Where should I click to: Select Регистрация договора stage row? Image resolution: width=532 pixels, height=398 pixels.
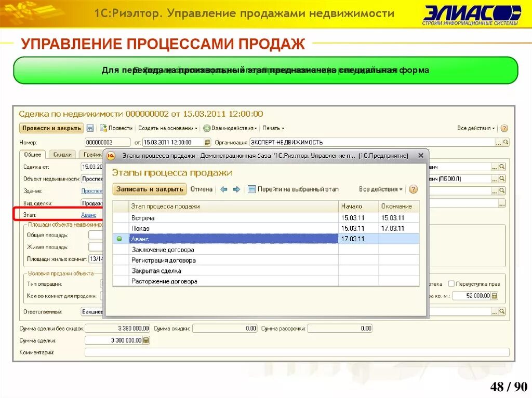pyautogui.click(x=266, y=260)
